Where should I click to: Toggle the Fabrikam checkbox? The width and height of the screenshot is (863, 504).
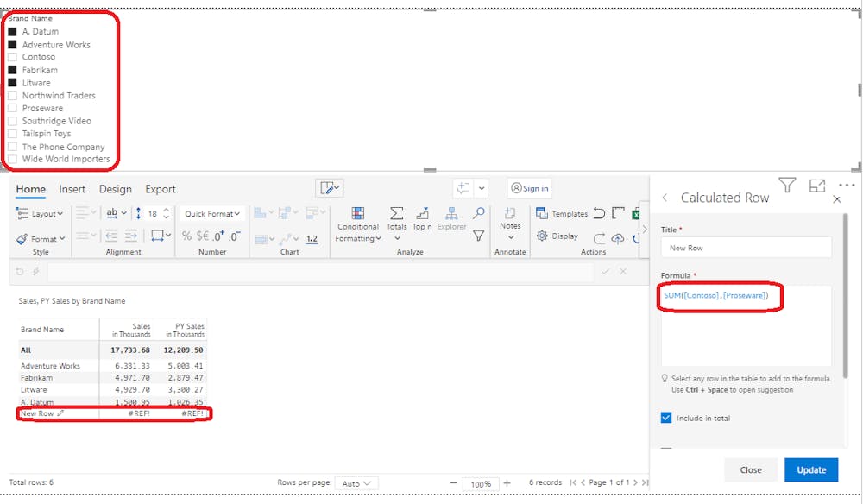coord(12,70)
